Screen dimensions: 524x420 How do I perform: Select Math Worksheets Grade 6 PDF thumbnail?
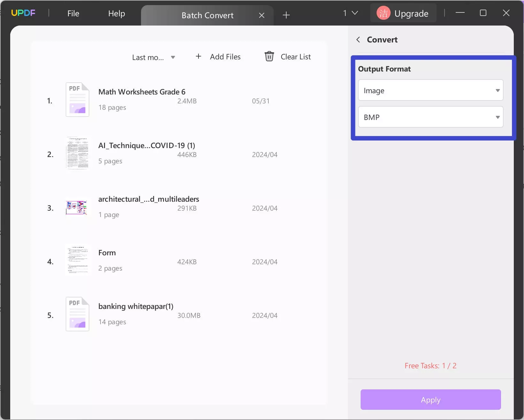click(77, 100)
